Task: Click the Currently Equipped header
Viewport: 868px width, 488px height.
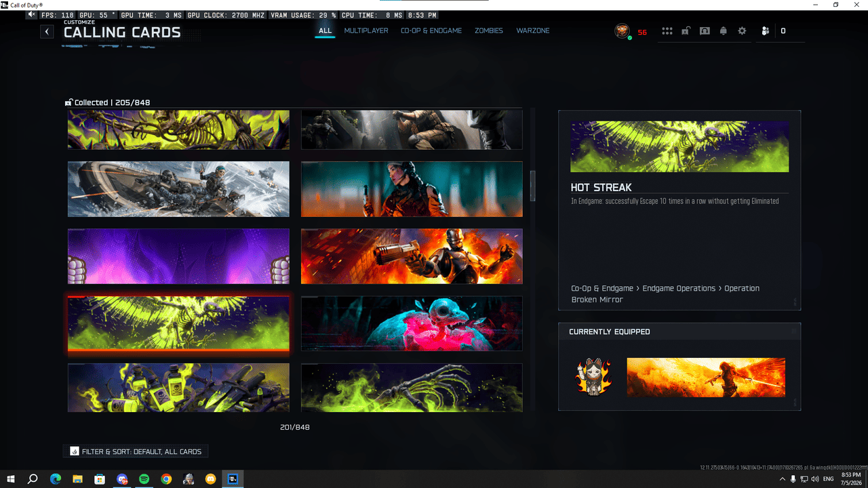Action: point(610,331)
